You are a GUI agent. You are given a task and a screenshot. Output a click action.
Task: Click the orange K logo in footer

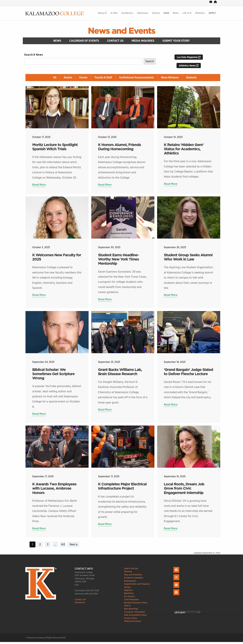coord(41,583)
